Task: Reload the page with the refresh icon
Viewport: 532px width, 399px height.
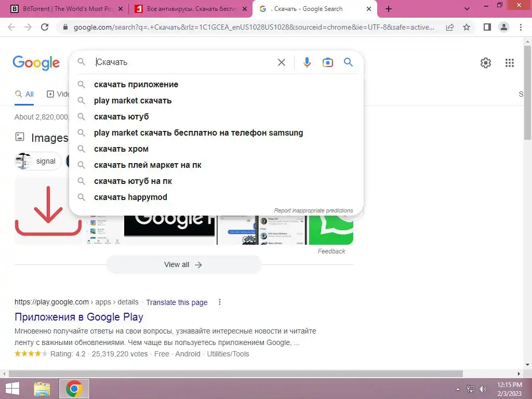Action: [45, 27]
